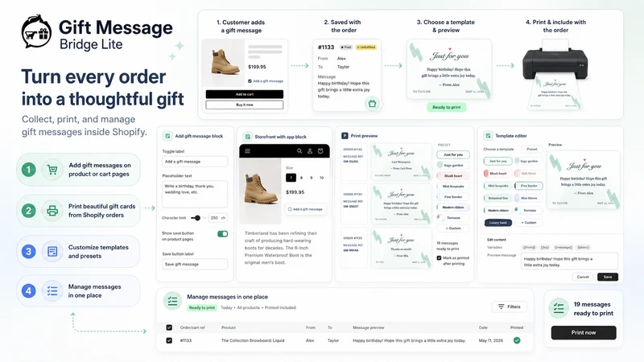Click the template icon beside Customize templates
The width and height of the screenshot is (644, 362).
coord(52,252)
